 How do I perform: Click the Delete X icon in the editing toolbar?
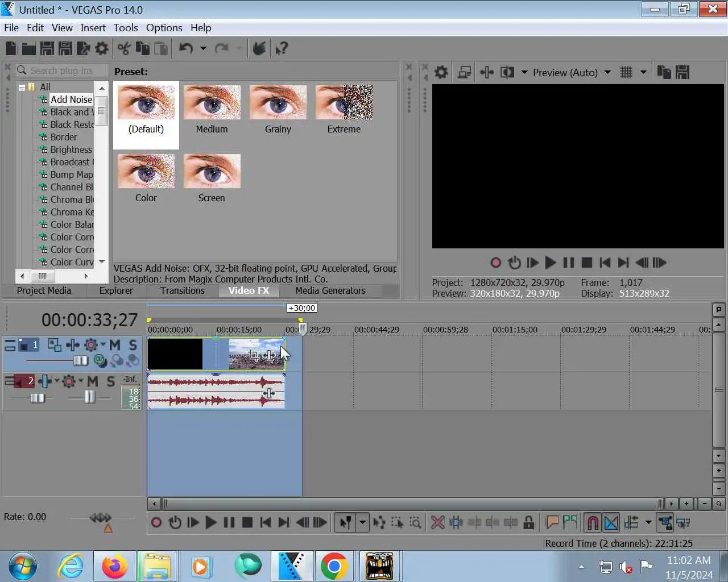(x=437, y=522)
